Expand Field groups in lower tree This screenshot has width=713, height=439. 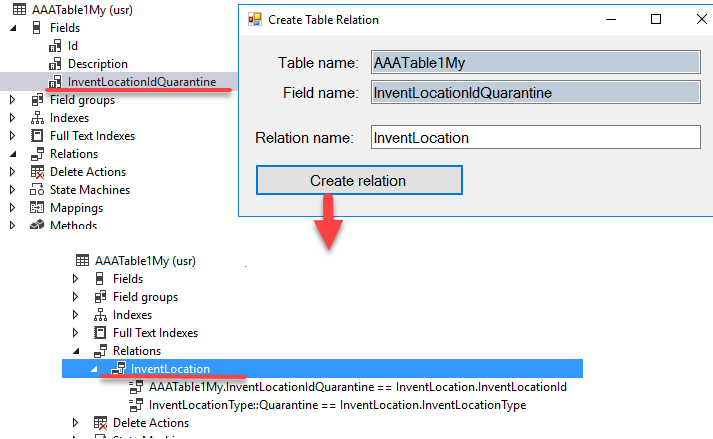point(75,297)
